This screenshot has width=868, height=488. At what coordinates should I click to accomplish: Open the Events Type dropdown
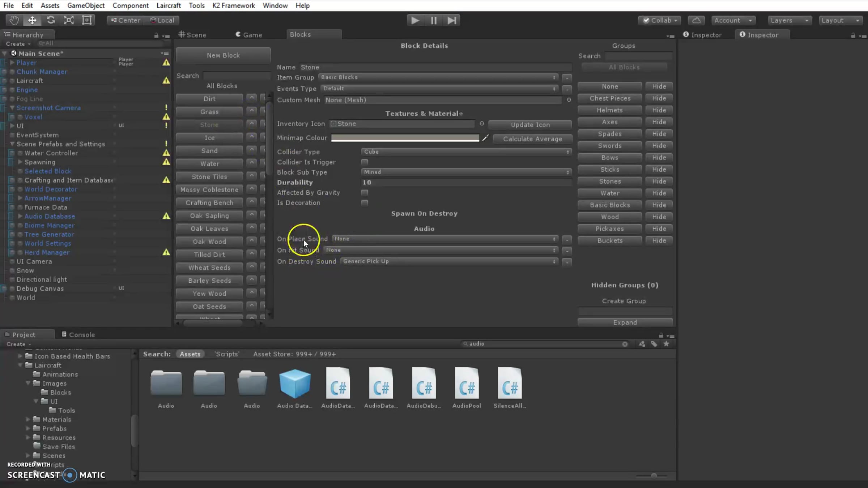[439, 89]
